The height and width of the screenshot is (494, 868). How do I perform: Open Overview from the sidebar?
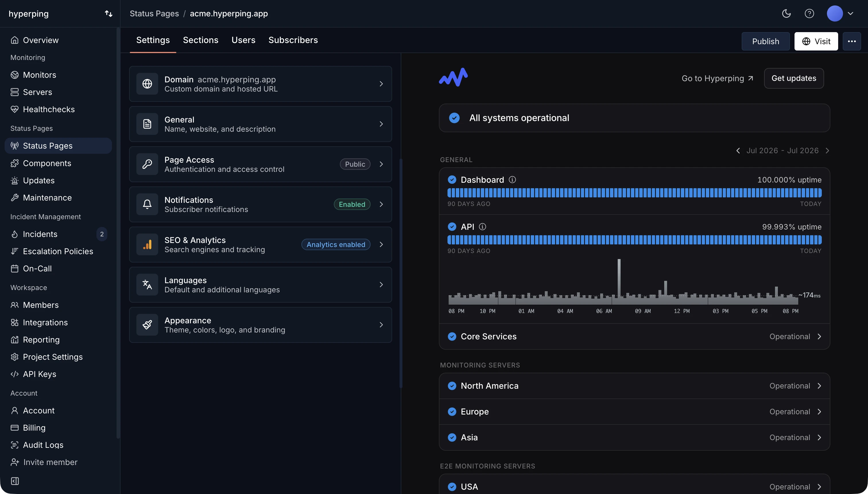point(58,40)
